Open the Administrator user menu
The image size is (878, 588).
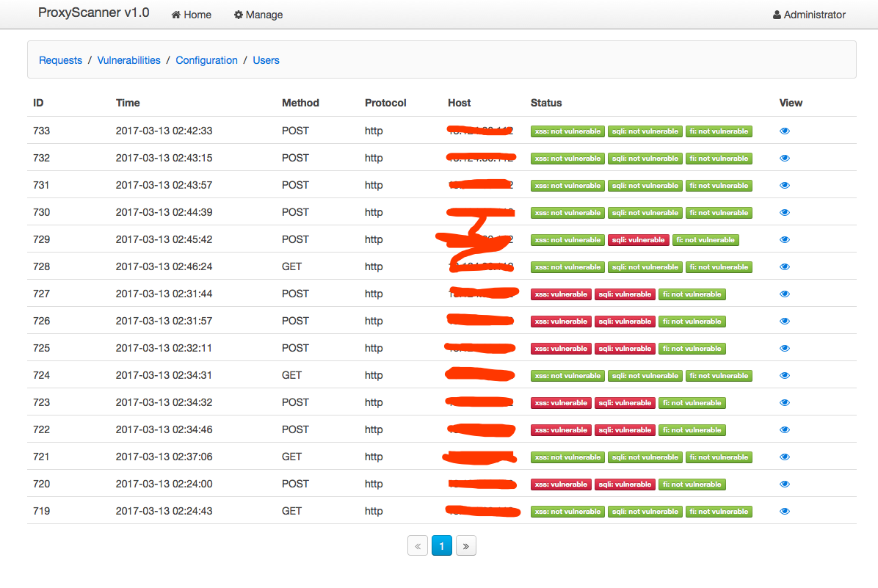(x=809, y=15)
